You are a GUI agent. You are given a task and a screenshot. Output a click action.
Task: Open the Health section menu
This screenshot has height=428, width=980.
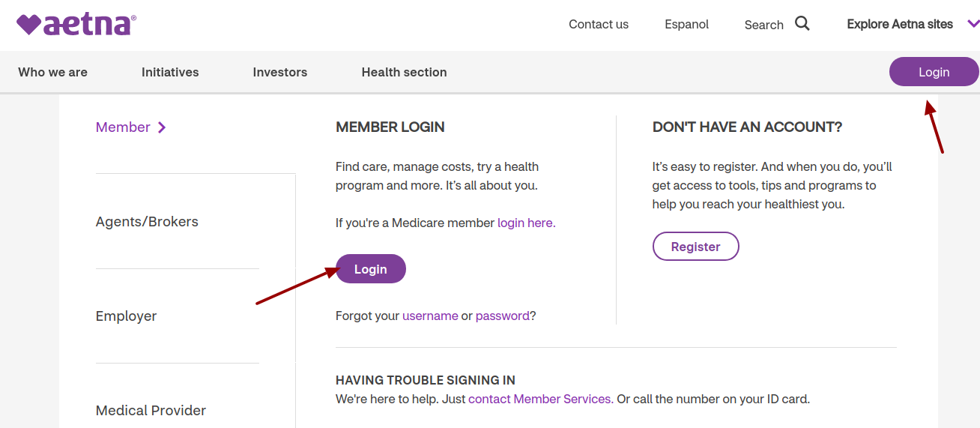(x=404, y=72)
